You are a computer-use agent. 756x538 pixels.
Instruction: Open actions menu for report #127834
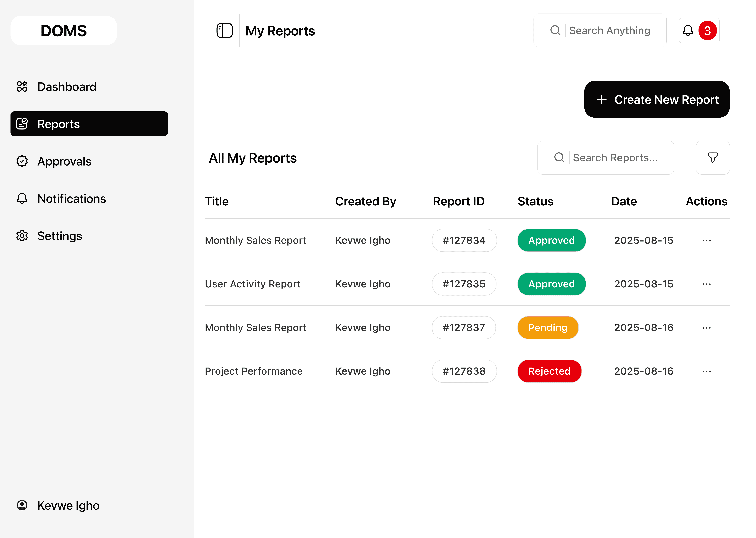[706, 240]
